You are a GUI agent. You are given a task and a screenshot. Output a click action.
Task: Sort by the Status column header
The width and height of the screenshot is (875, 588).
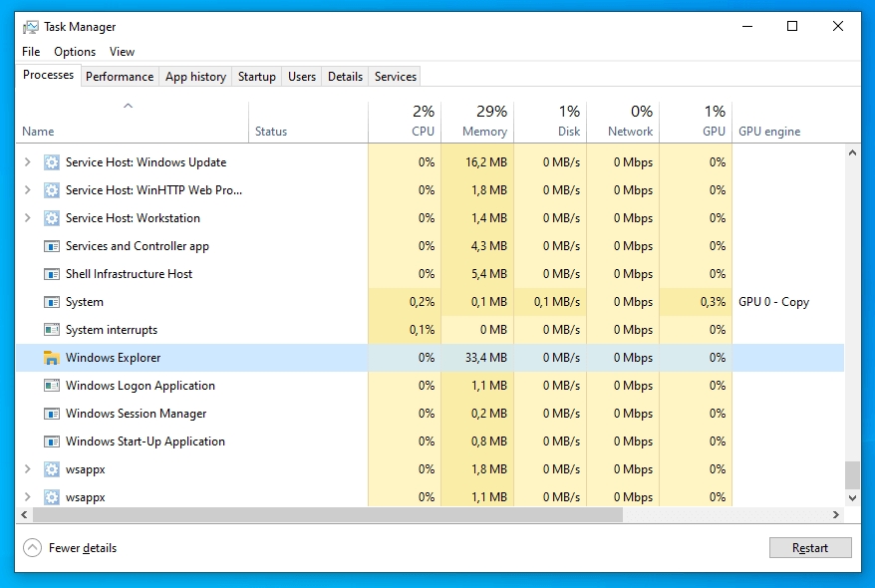click(x=308, y=123)
